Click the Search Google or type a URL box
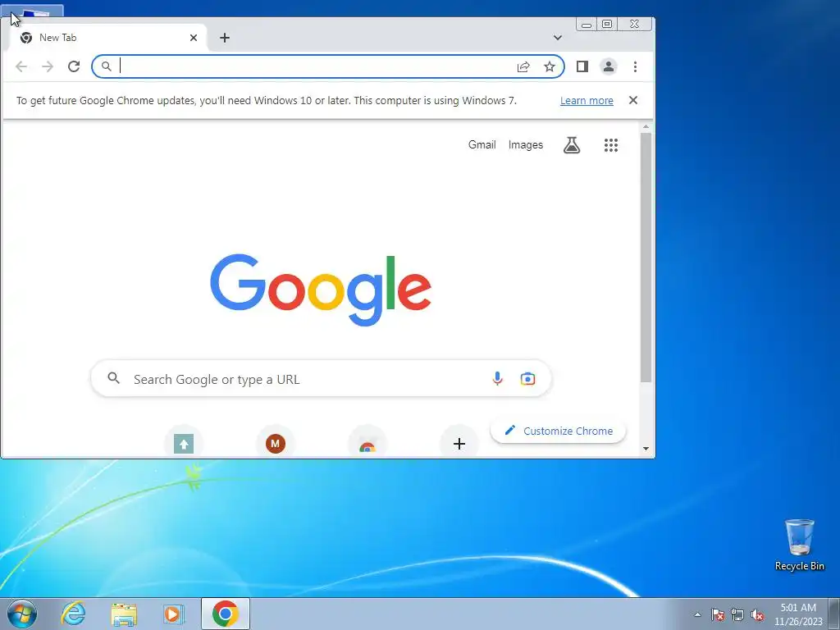The height and width of the screenshot is (630, 840). [x=321, y=379]
